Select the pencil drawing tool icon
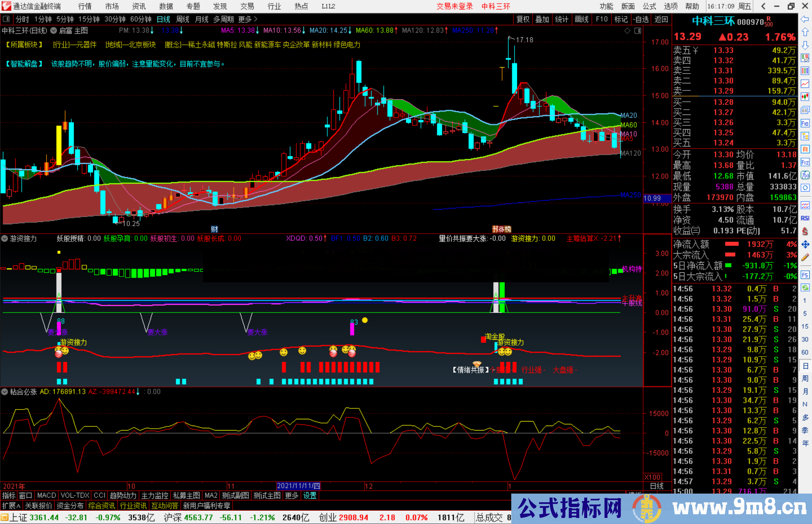812x524 pixels. pyautogui.click(x=805, y=257)
